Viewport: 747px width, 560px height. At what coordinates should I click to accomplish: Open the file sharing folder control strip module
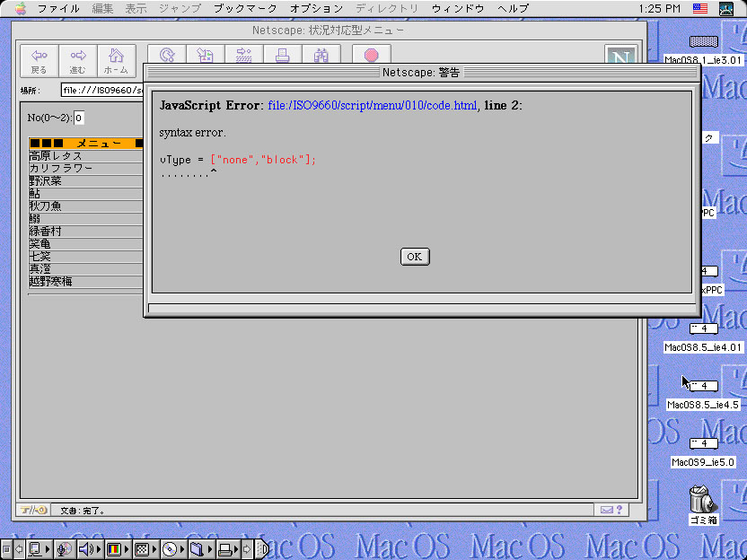click(x=201, y=549)
